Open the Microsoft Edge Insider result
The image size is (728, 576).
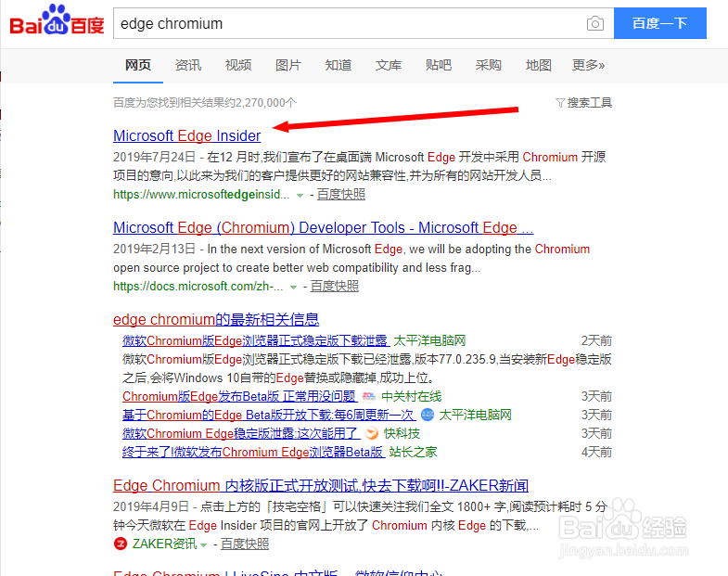pos(187,135)
